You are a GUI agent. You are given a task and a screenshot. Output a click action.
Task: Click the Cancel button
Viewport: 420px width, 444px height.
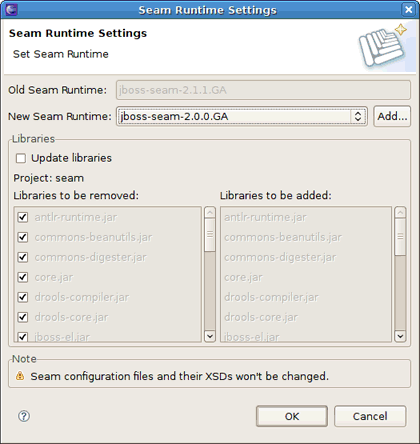pos(370,416)
